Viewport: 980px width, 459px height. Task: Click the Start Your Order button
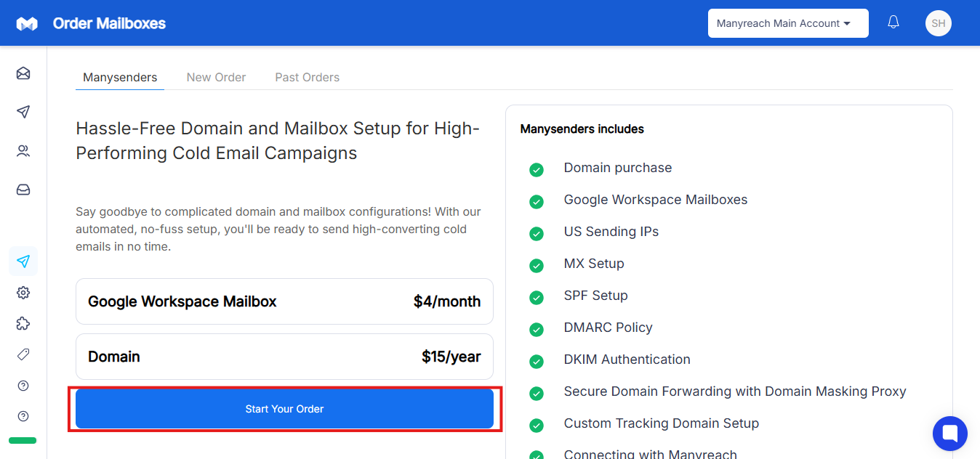(284, 409)
